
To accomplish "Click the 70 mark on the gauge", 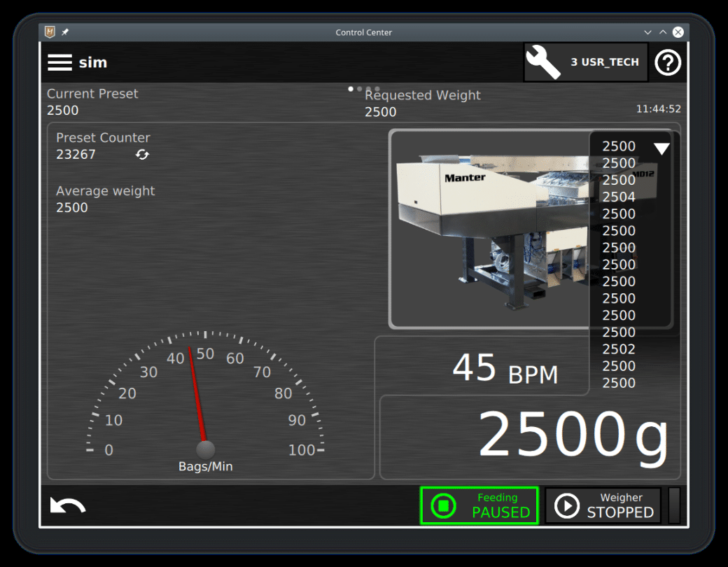I will click(262, 372).
